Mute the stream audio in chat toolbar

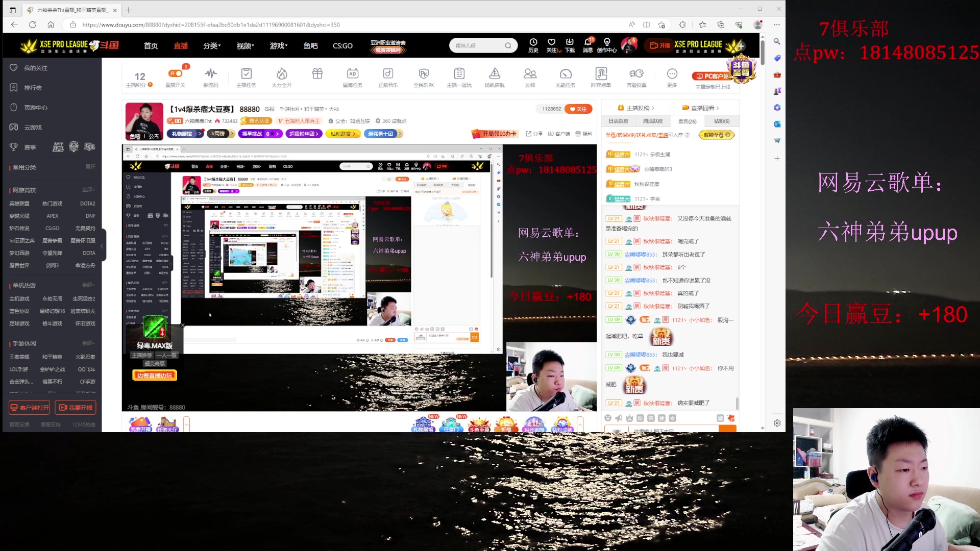tap(618, 417)
